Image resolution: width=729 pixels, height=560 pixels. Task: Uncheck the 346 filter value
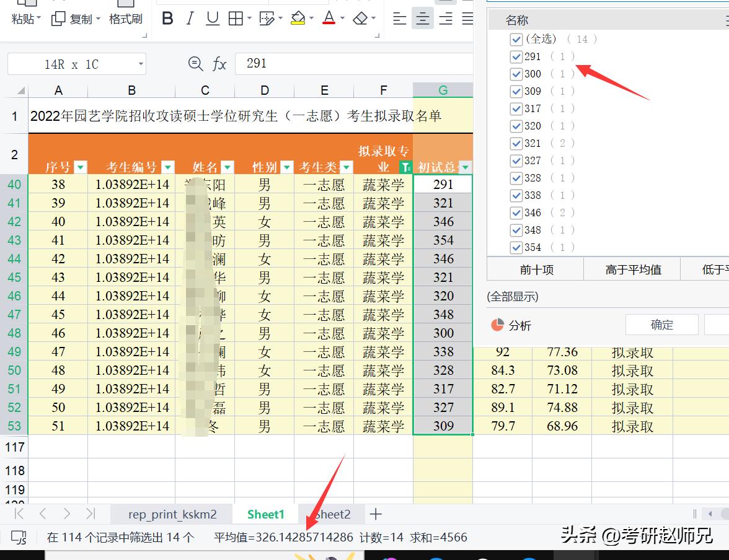pos(516,212)
